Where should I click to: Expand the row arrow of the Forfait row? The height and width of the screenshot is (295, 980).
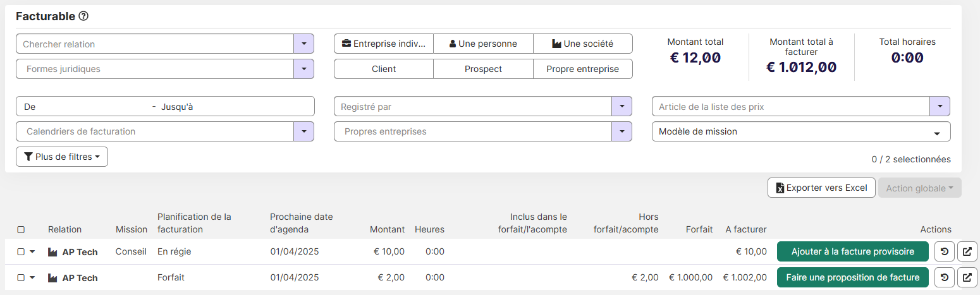(32, 277)
